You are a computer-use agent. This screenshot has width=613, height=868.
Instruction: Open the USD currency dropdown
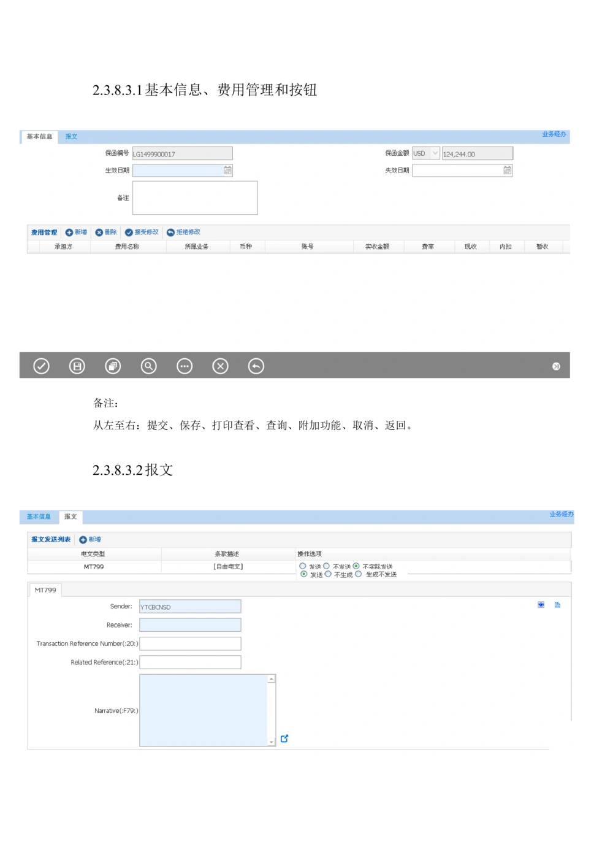(435, 153)
